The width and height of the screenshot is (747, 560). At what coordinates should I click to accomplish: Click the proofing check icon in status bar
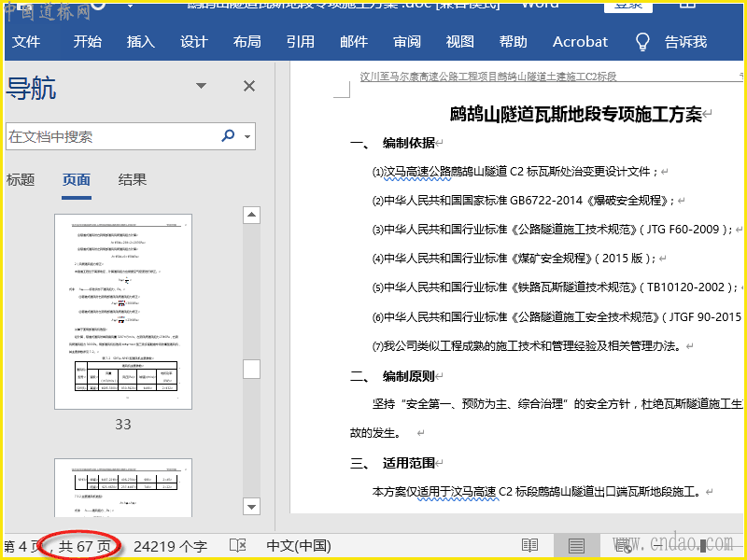pyautogui.click(x=238, y=546)
